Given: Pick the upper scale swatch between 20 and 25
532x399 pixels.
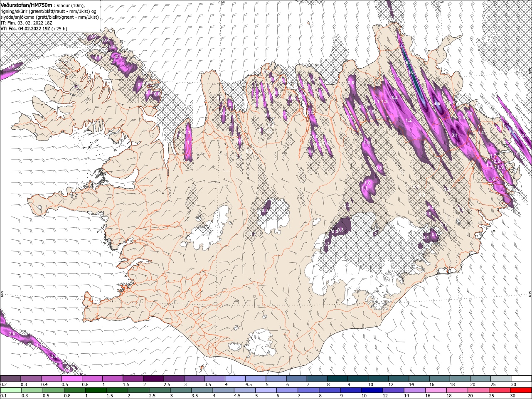Looking at the screenshot, I should (x=480, y=378).
